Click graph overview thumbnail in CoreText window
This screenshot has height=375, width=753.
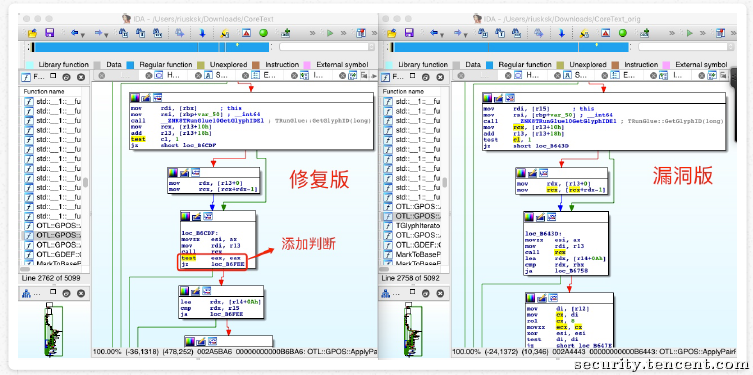(x=54, y=330)
